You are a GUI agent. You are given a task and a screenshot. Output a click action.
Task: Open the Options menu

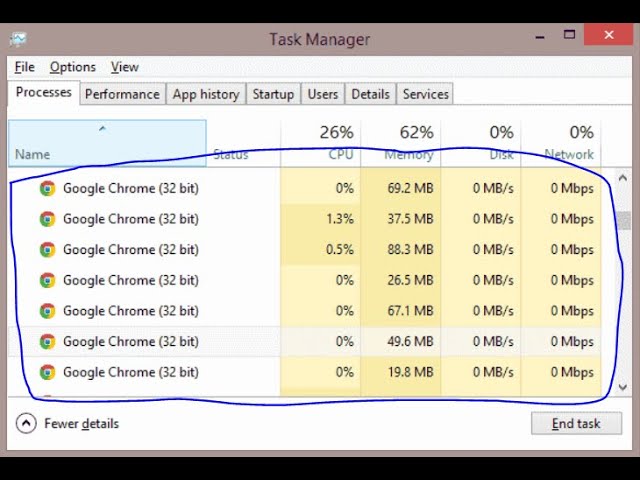[x=73, y=67]
